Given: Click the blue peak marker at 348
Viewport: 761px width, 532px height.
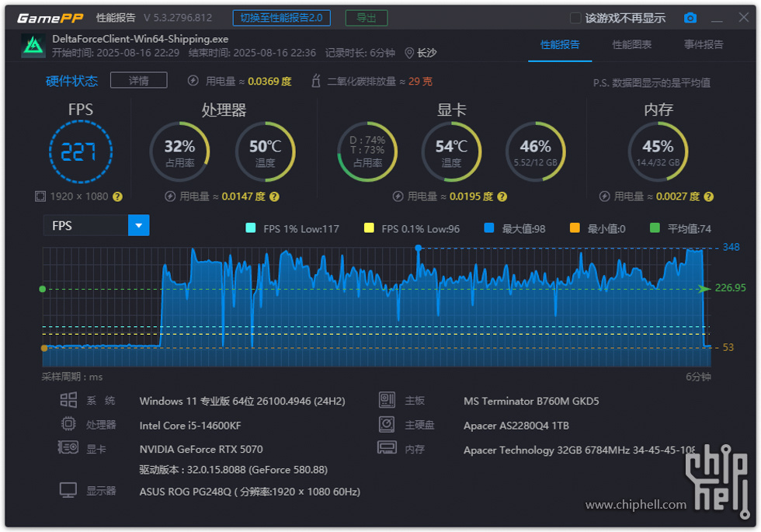Looking at the screenshot, I should [x=419, y=248].
